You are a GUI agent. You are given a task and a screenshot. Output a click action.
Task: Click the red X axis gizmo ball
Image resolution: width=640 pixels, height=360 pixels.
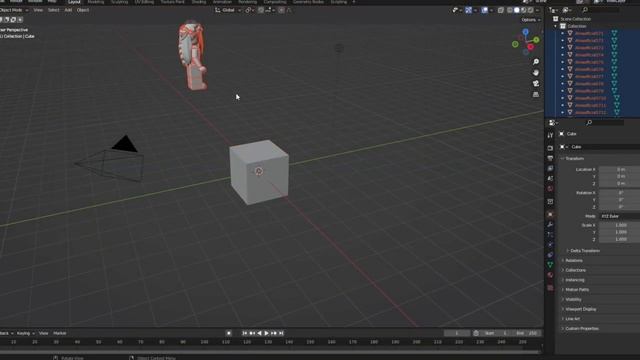531,47
